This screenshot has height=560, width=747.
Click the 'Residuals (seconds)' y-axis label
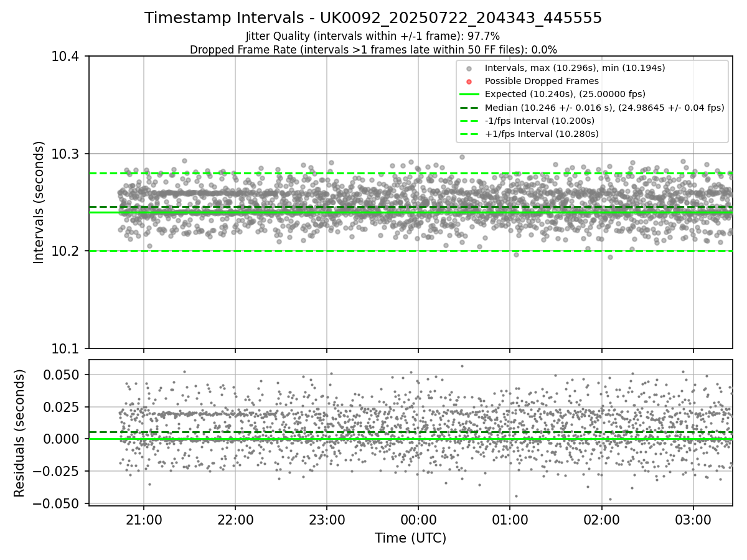point(19,433)
